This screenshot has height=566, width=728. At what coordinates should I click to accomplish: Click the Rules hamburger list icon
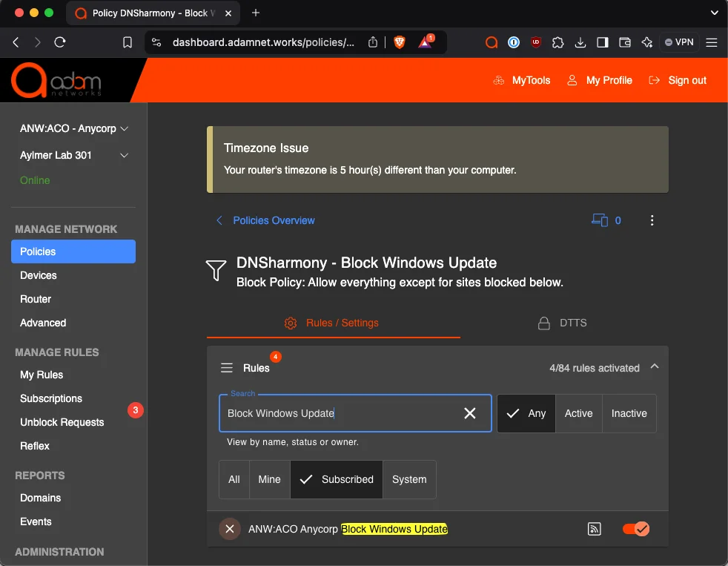point(227,368)
